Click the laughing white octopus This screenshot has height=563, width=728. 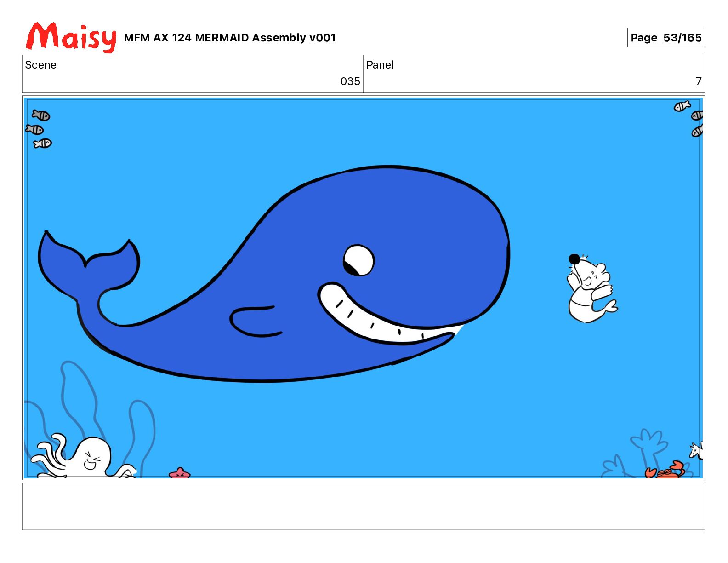click(x=85, y=456)
